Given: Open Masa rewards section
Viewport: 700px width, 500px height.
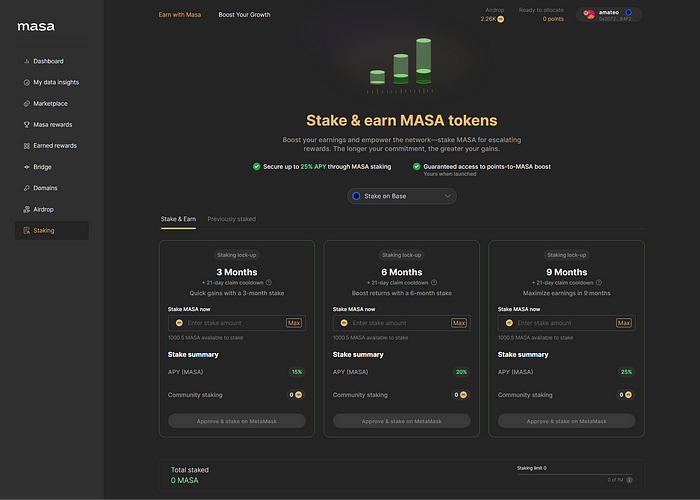Looking at the screenshot, I should pos(51,125).
